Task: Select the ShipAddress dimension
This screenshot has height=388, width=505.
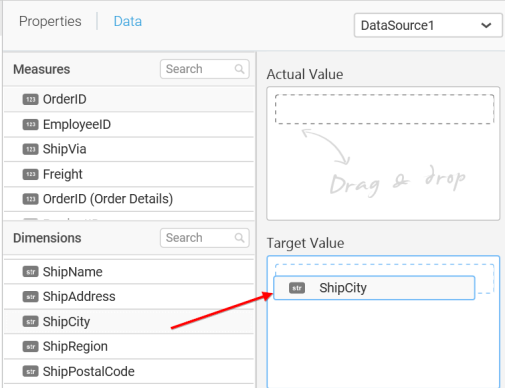Action: coord(129,296)
